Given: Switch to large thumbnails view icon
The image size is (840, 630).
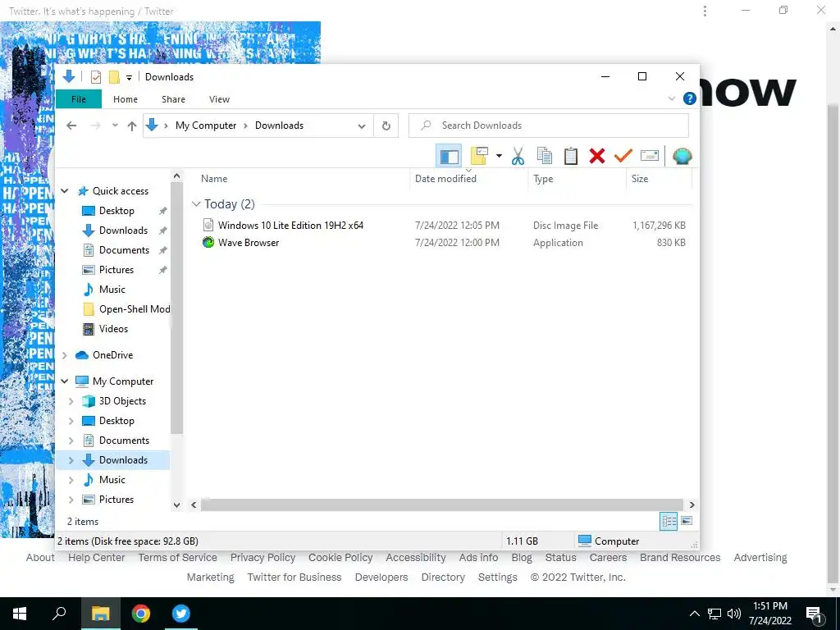Looking at the screenshot, I should (687, 521).
